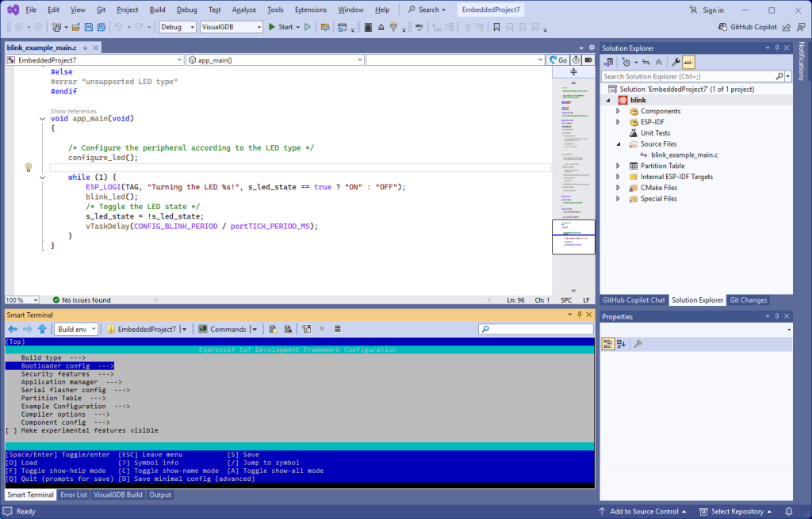Screen dimensions: 812x519
Task: Toggle auto-hide pin on Smart Terminal panel
Action: [579, 315]
